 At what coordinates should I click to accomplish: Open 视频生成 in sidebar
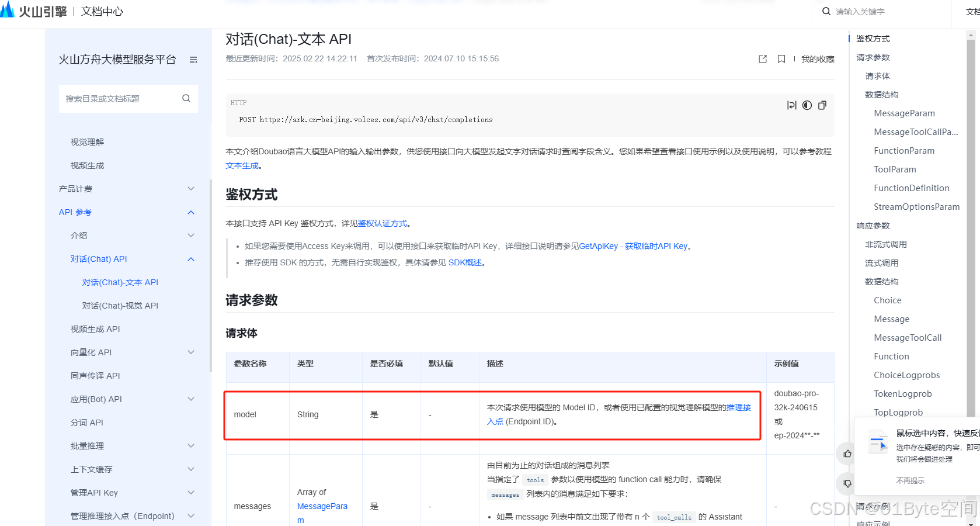pyautogui.click(x=87, y=165)
